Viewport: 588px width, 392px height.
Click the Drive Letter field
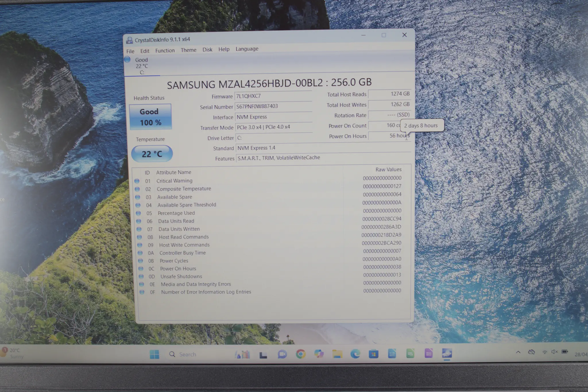pos(274,138)
